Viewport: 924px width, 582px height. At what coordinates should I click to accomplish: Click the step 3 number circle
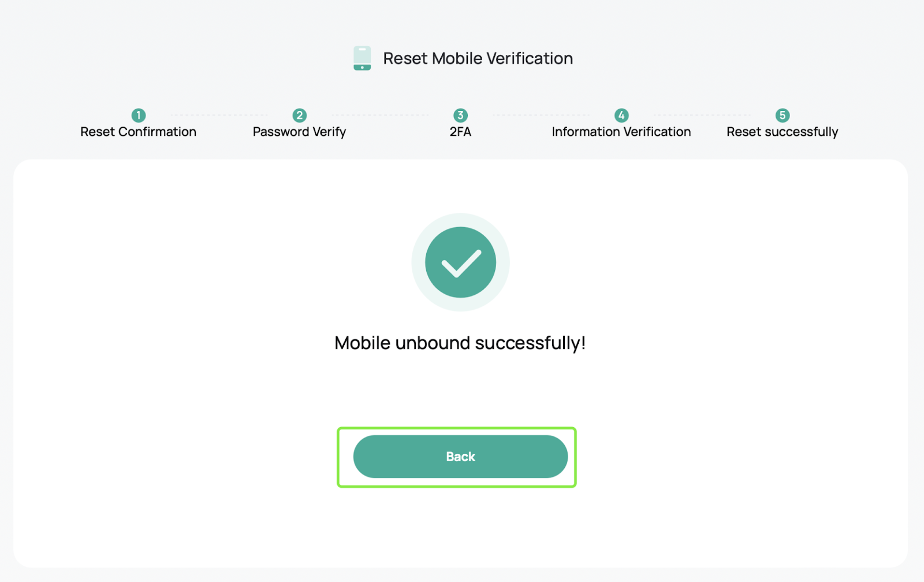[x=460, y=115]
